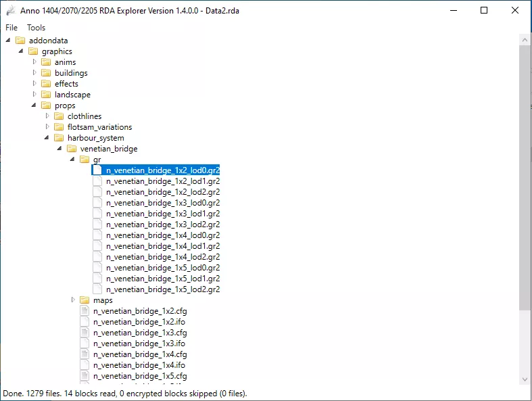The width and height of the screenshot is (532, 401).
Task: Click the landscape folder icon
Action: coord(46,95)
